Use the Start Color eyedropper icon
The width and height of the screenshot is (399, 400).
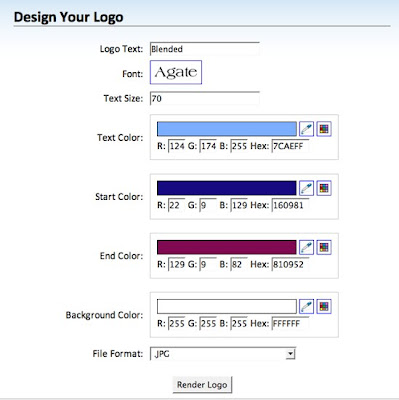coord(306,188)
